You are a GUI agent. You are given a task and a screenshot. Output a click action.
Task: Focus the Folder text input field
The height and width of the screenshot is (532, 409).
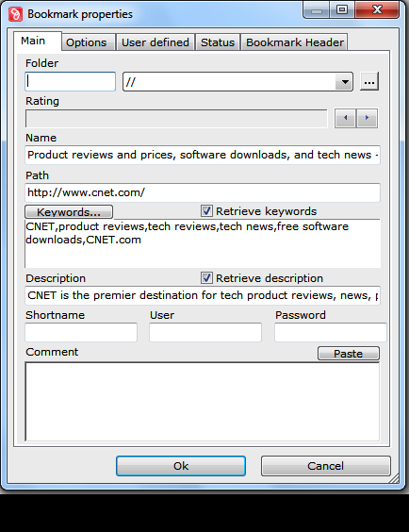70,81
